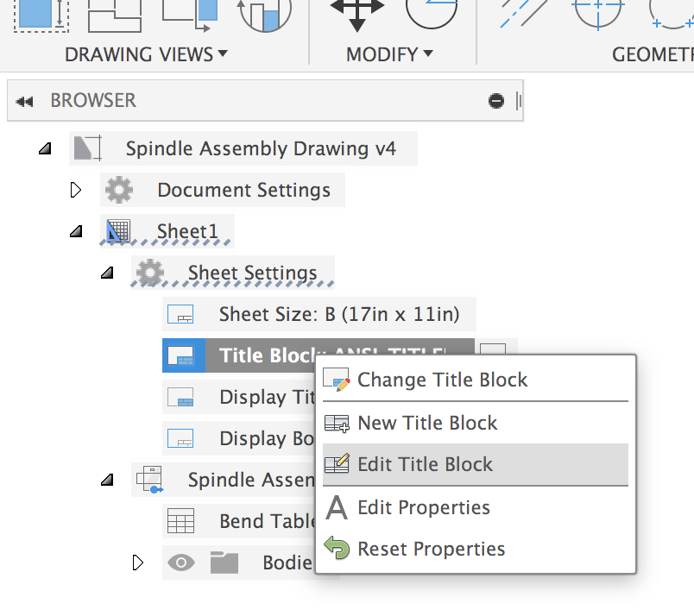Collapse the Sheet Settings node
This screenshot has width=694, height=616.
point(107,273)
